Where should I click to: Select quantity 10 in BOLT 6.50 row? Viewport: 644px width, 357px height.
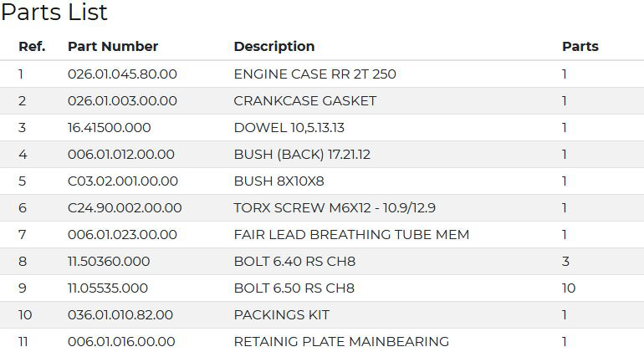tap(569, 288)
